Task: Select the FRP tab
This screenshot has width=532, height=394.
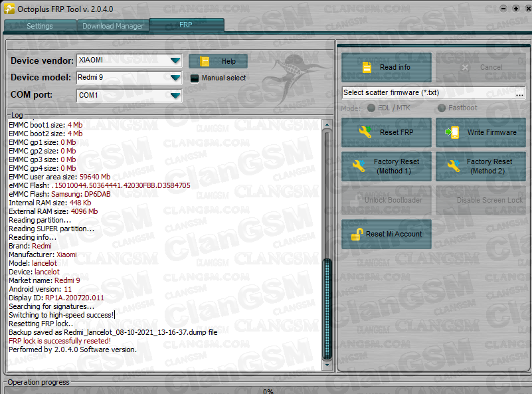Action: pyautogui.click(x=186, y=25)
